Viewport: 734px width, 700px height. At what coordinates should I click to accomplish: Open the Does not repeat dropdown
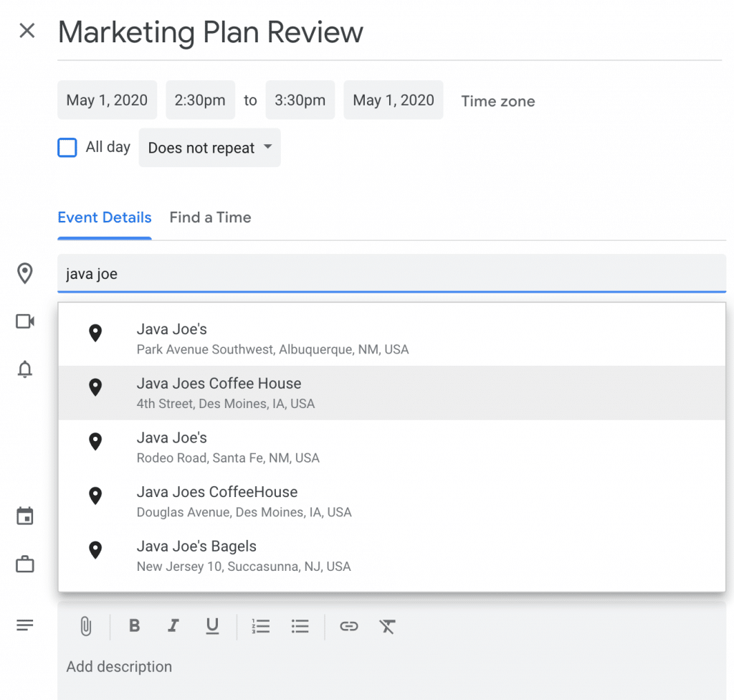209,148
